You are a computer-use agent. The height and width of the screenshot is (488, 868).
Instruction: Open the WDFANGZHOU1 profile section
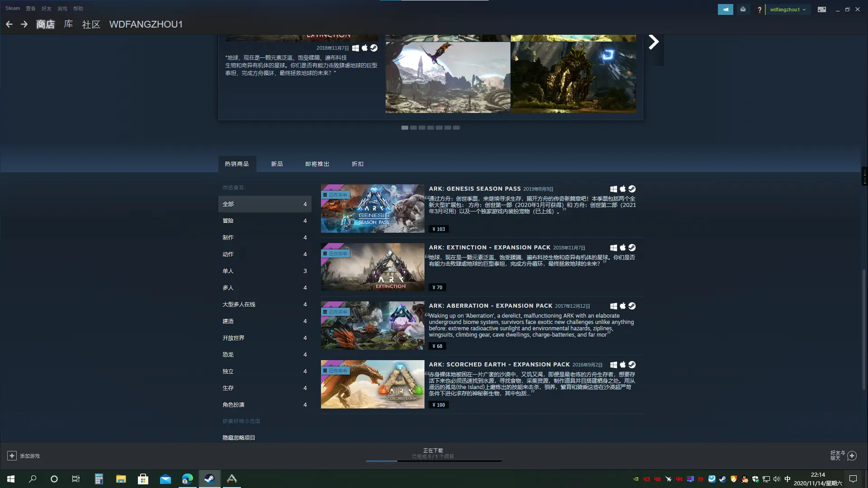[x=146, y=24]
